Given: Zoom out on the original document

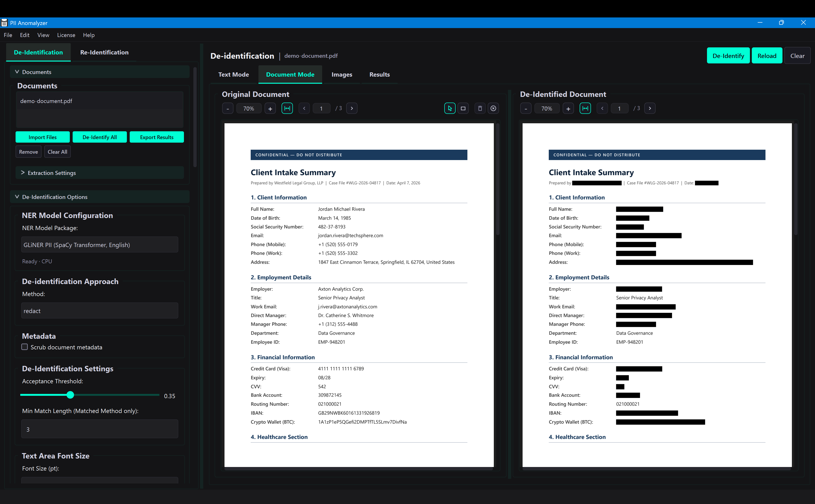Looking at the screenshot, I should (x=228, y=108).
